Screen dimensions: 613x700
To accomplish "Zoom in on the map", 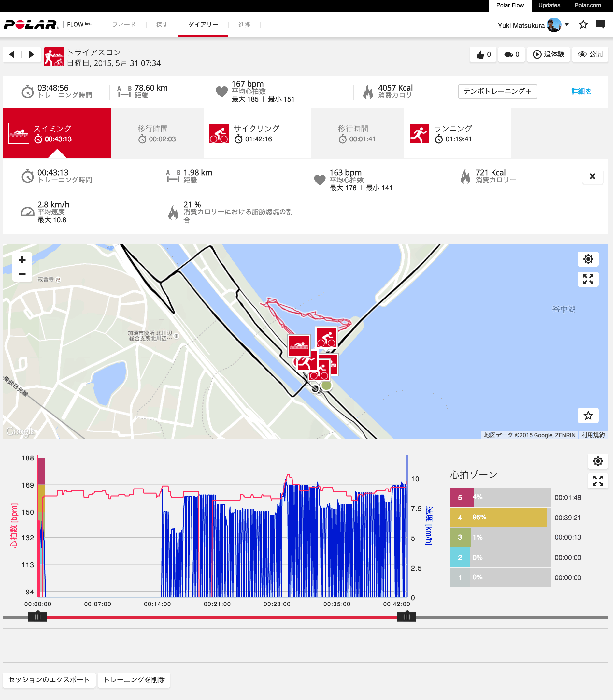I will pos(22,260).
